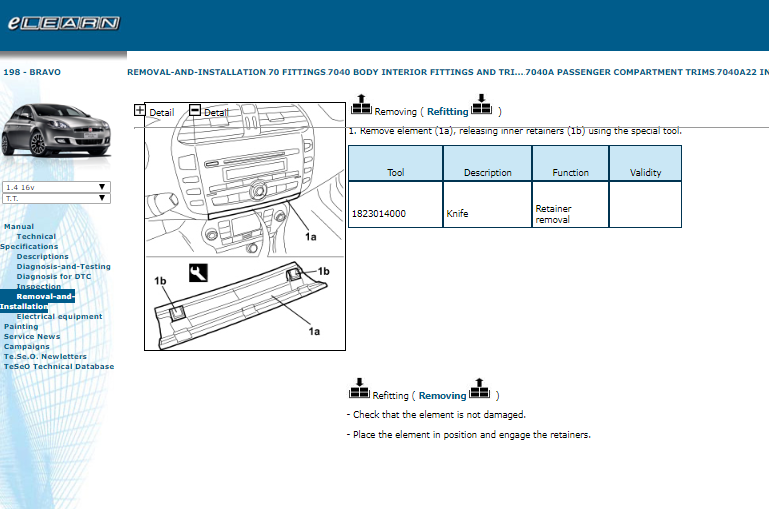This screenshot has height=509, width=769.
Task: Open Service News in sidebar
Action: (x=32, y=336)
